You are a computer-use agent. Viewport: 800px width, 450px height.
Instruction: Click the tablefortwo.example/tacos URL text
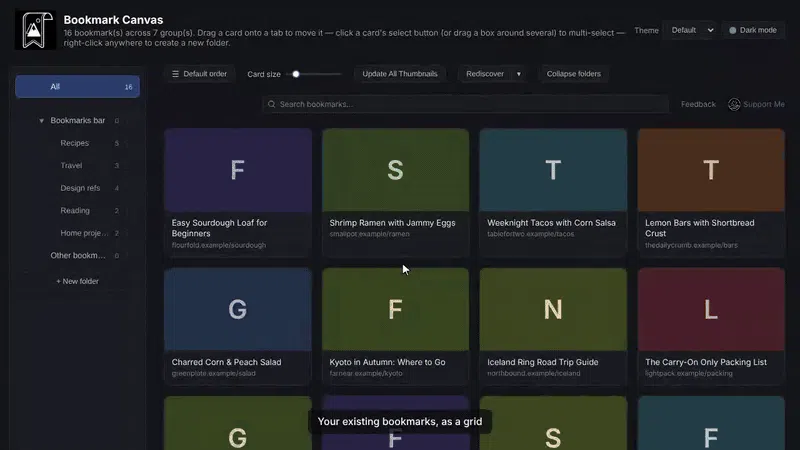pyautogui.click(x=531, y=234)
